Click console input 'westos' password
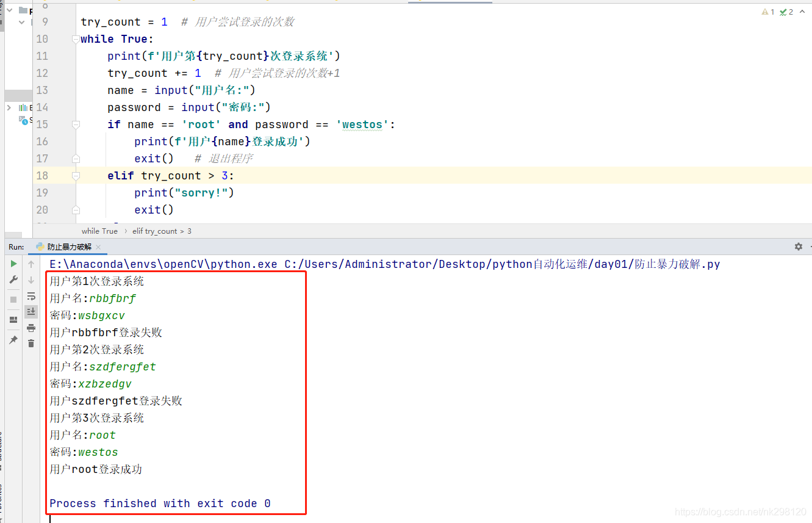812x523 pixels. (98, 452)
